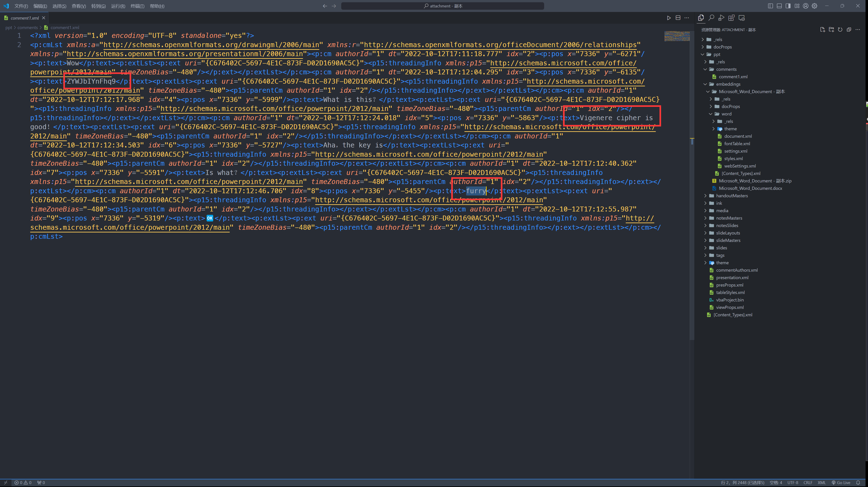The image size is (868, 487).
Task: Open editor more actions ellipsis
Action: 687,18
